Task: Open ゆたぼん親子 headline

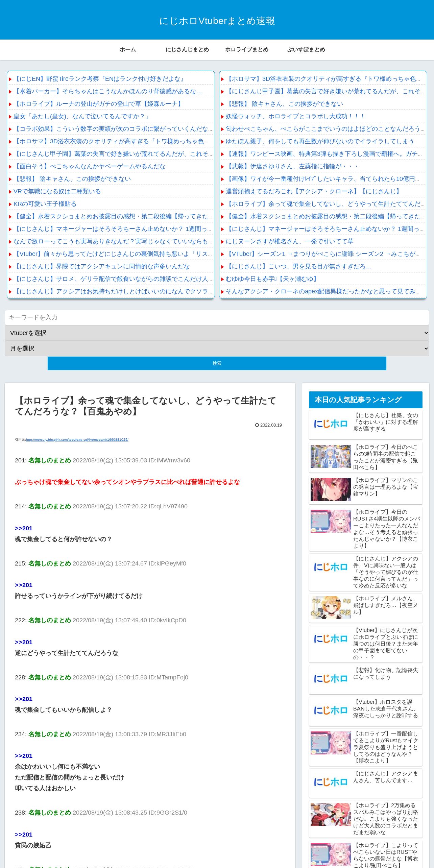Action: pyautogui.click(x=320, y=141)
